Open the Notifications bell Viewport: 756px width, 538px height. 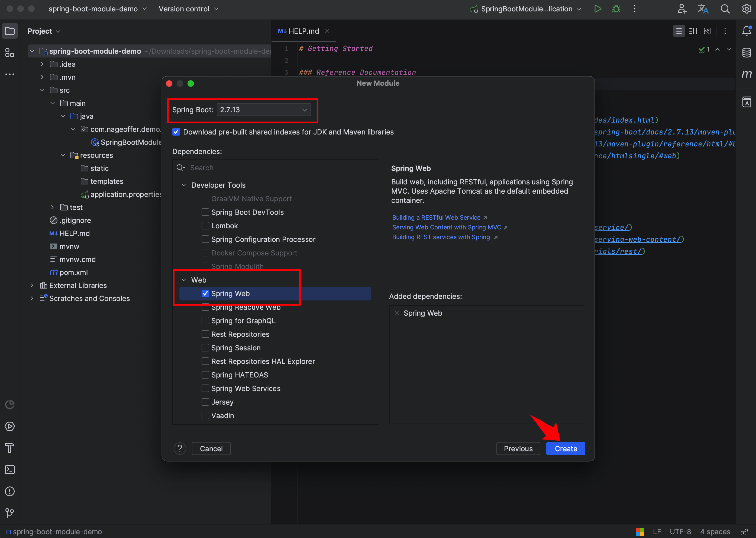tap(747, 31)
